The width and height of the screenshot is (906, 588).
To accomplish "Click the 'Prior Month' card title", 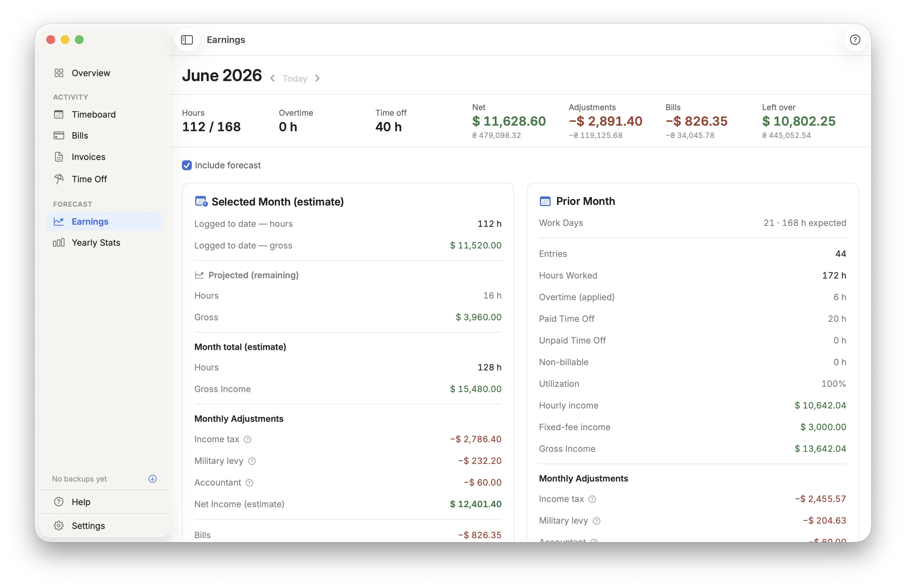I will click(585, 201).
